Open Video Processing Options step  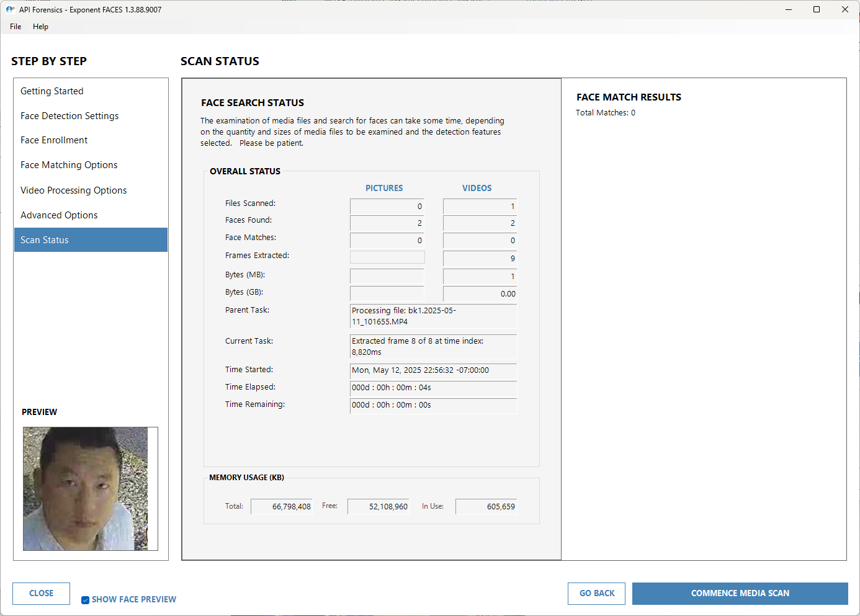point(73,190)
